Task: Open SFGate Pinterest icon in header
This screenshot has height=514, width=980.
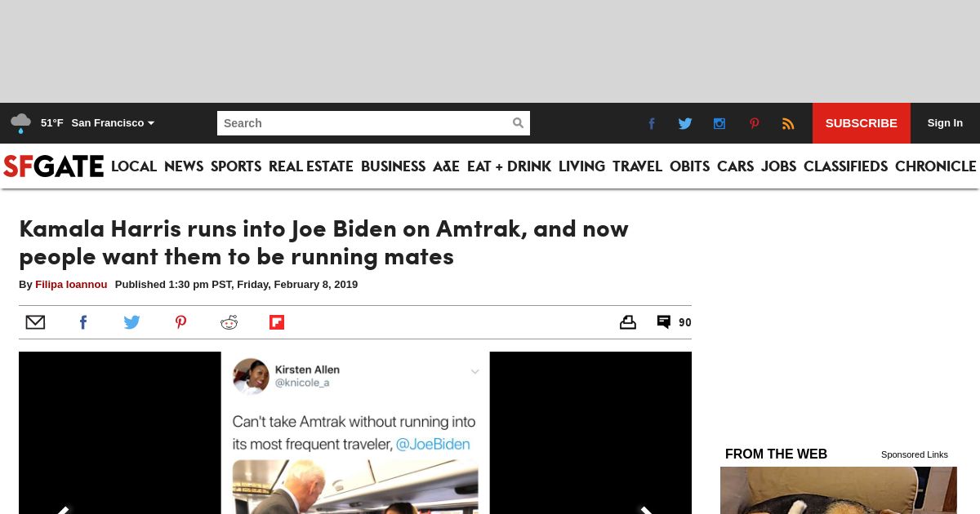Action: 754,123
